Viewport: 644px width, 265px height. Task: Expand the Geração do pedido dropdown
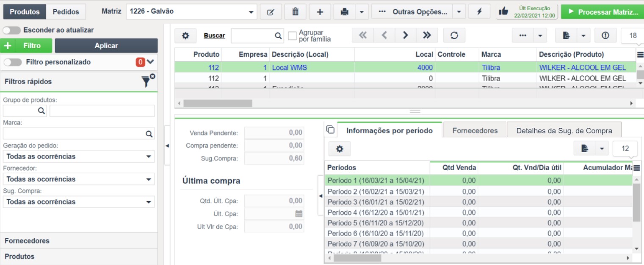[x=79, y=156]
